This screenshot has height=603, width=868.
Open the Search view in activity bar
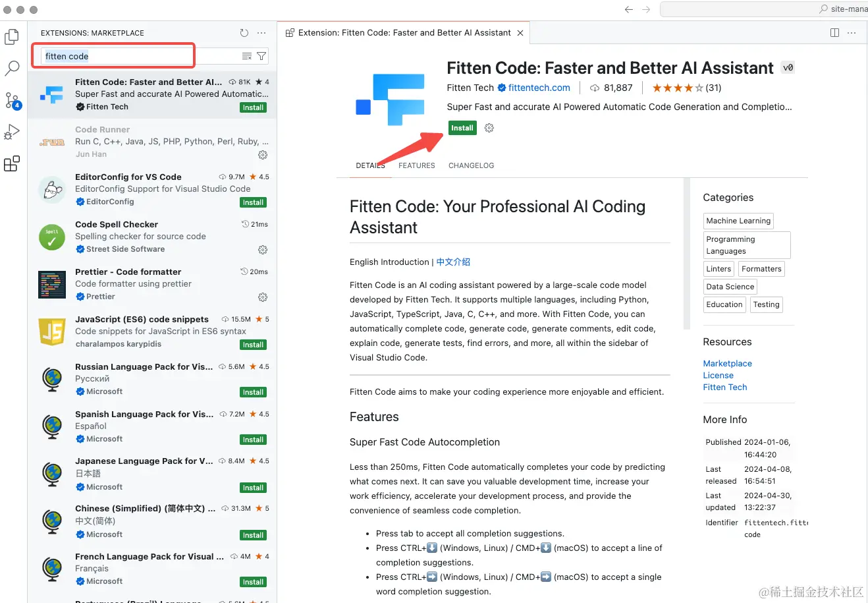click(12, 69)
